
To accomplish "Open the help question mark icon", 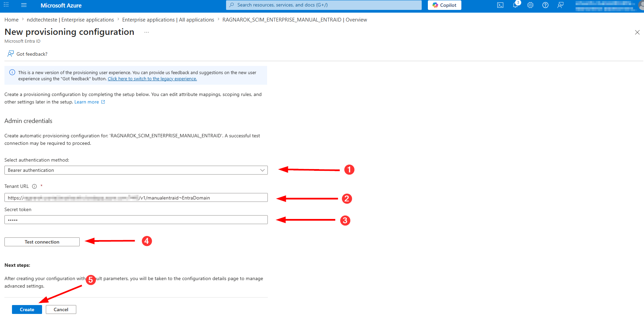I will (x=546, y=5).
